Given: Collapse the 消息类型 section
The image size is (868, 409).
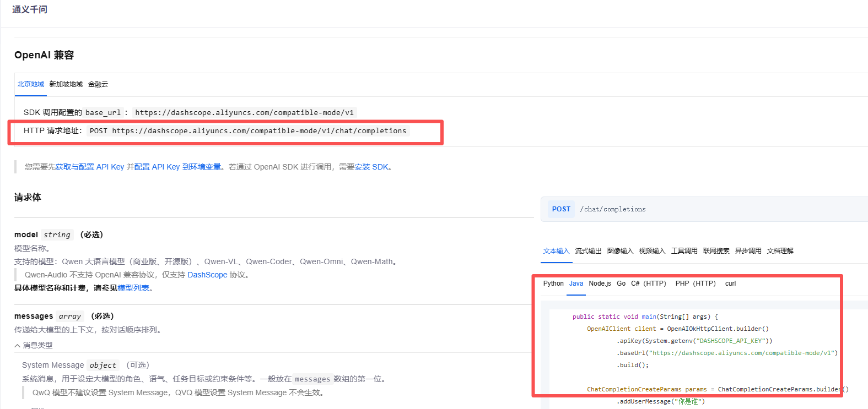Looking at the screenshot, I should click(34, 345).
